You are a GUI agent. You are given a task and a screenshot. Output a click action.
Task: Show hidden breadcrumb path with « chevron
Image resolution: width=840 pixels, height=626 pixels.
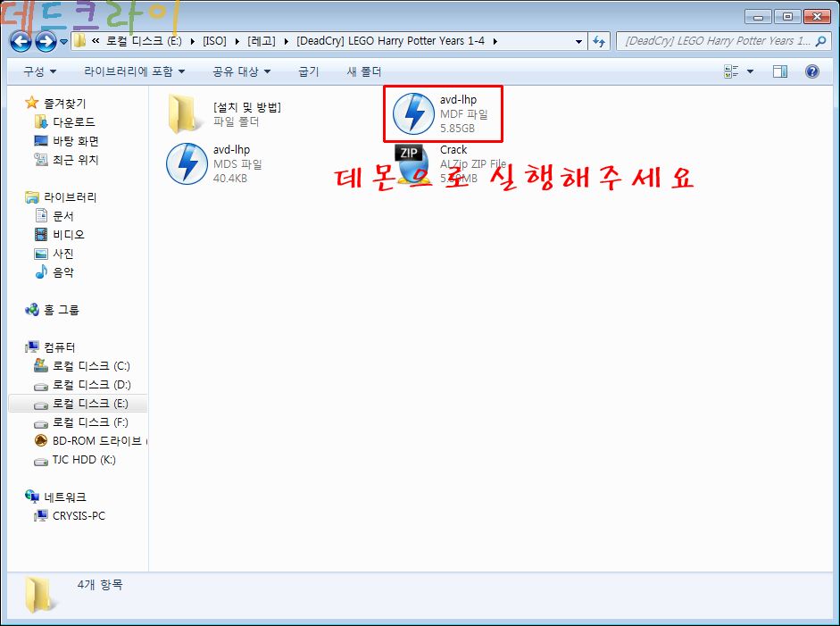[96, 41]
